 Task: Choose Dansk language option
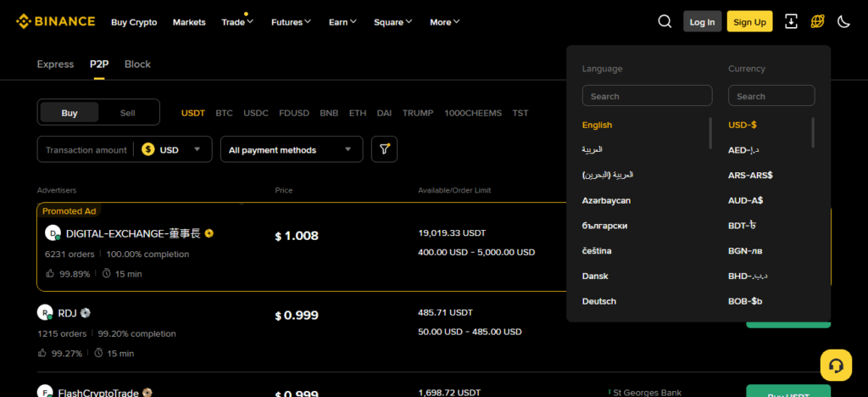point(595,276)
